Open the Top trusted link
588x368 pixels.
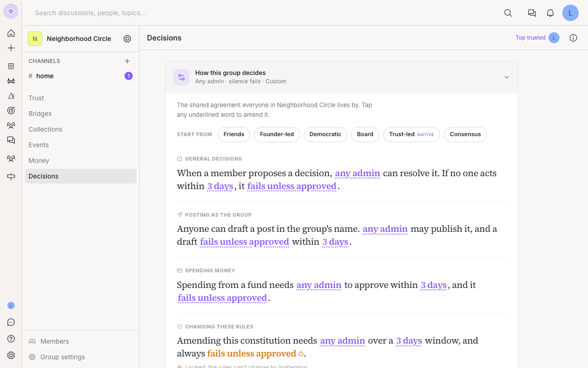pos(531,38)
